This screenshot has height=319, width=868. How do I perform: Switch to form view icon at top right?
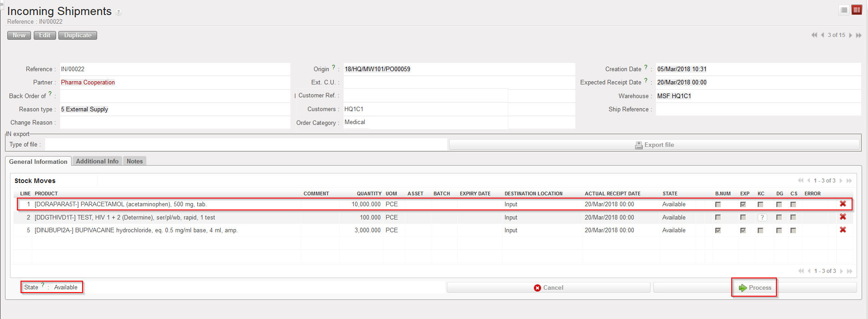coord(857,10)
